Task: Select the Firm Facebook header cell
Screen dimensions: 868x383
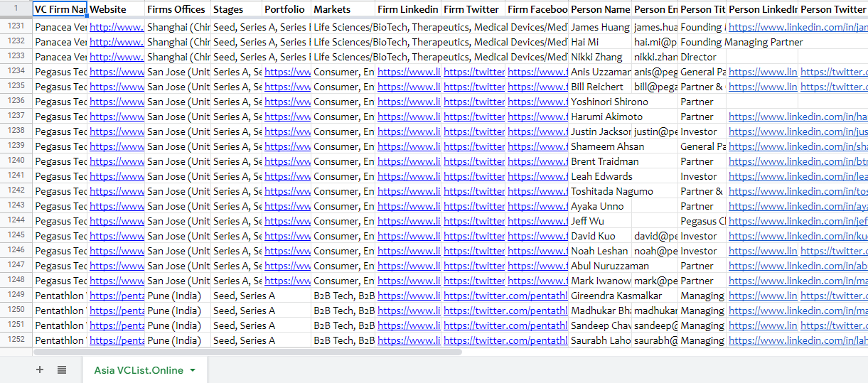Action: pos(537,9)
